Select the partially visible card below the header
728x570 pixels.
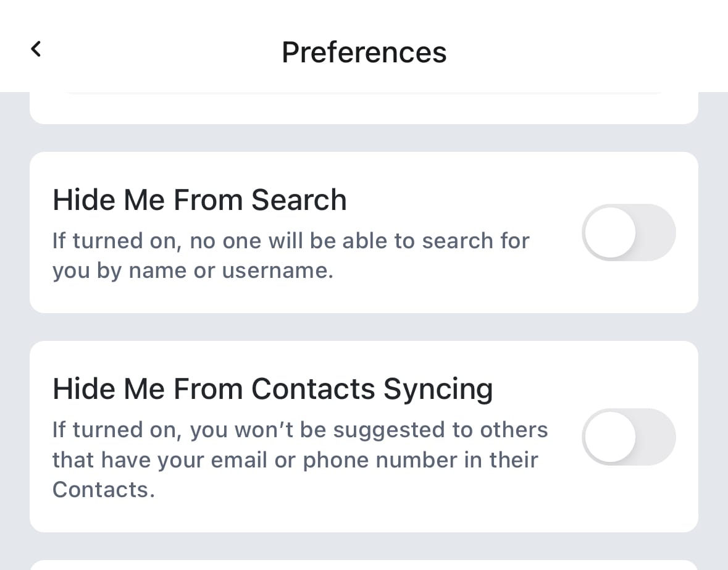pos(364,109)
